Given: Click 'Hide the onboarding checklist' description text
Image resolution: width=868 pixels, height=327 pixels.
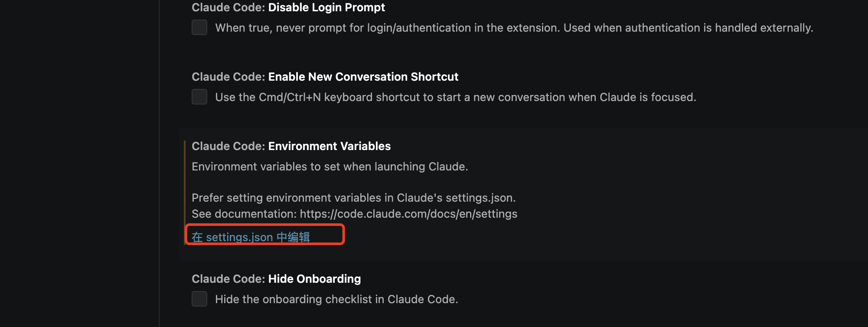Looking at the screenshot, I should [x=336, y=299].
